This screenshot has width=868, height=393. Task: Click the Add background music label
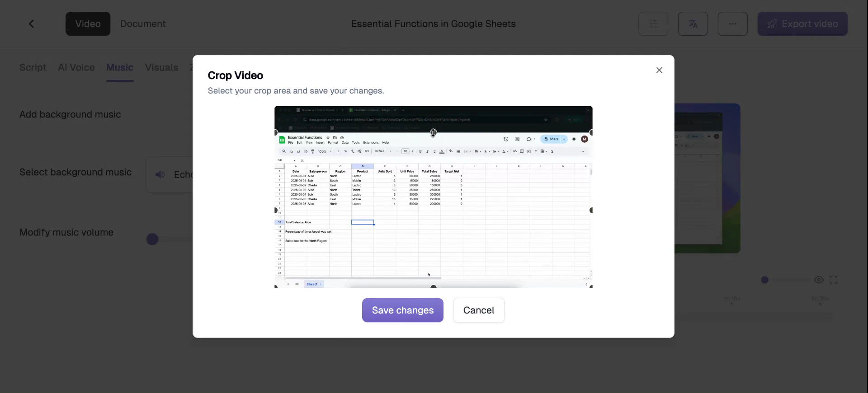[70, 114]
